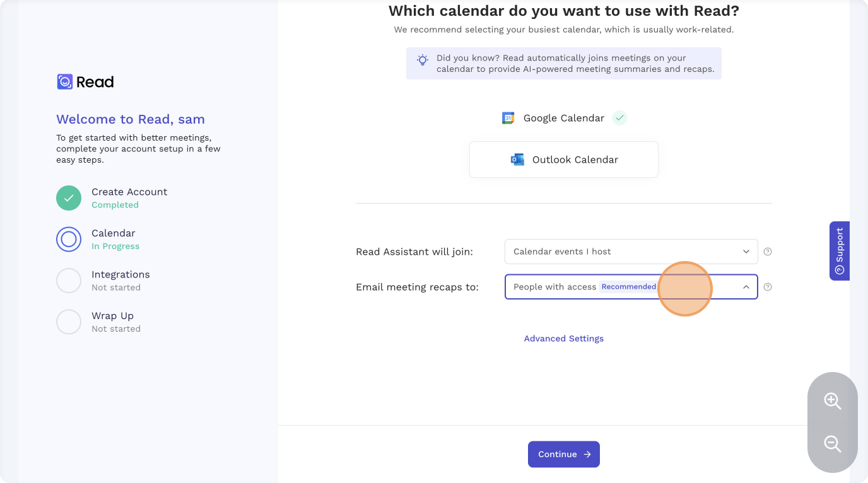Select the completed Create Account step circle
This screenshot has height=483, width=868.
(x=69, y=198)
